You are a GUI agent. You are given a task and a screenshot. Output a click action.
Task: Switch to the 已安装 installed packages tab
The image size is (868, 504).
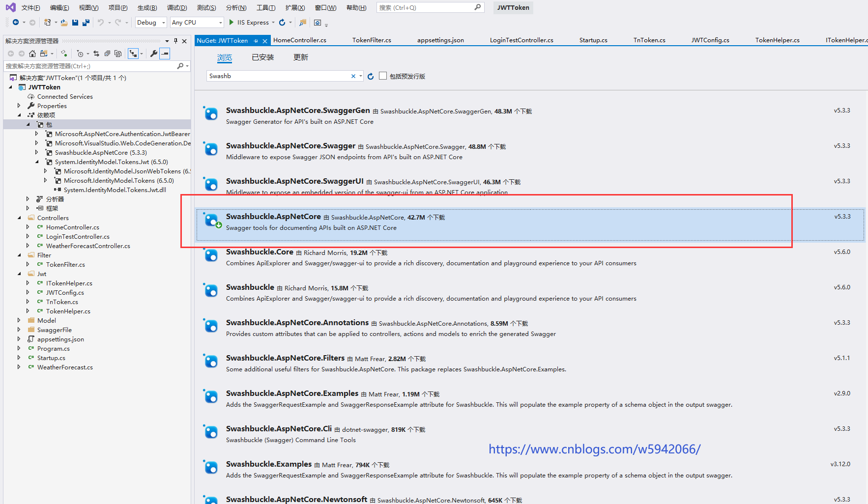[262, 57]
